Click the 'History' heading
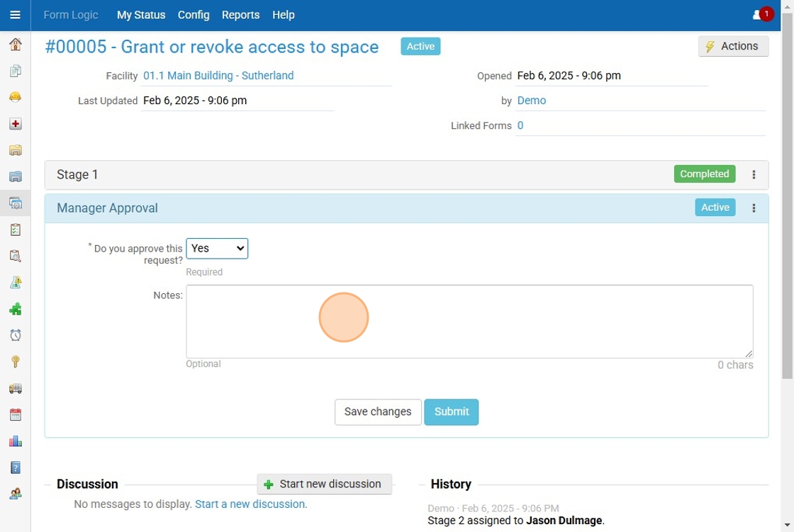 (x=451, y=484)
